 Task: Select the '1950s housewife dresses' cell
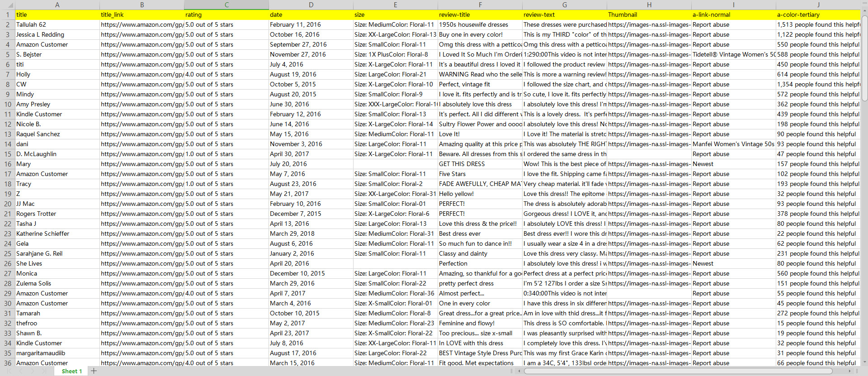point(480,24)
